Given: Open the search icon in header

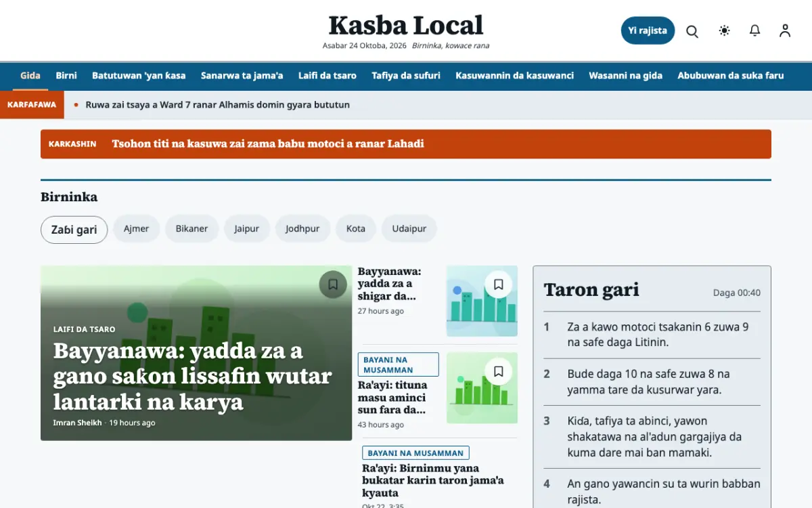Looking at the screenshot, I should (x=692, y=31).
